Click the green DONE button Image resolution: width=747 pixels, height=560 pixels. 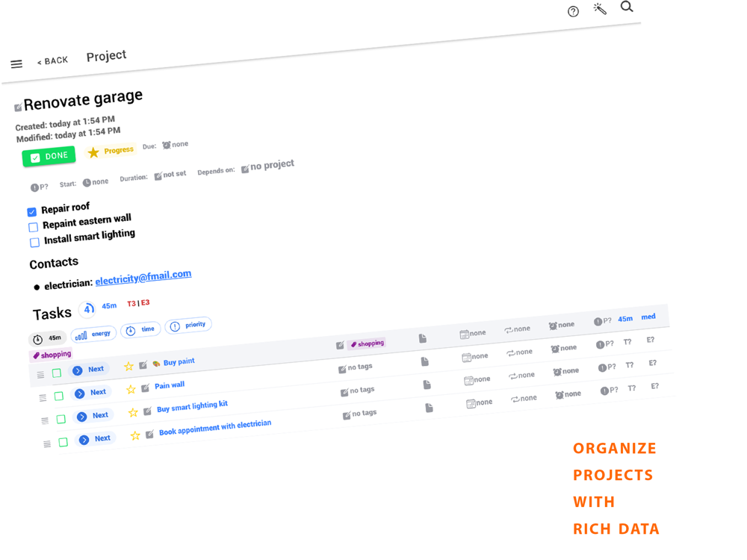point(49,157)
